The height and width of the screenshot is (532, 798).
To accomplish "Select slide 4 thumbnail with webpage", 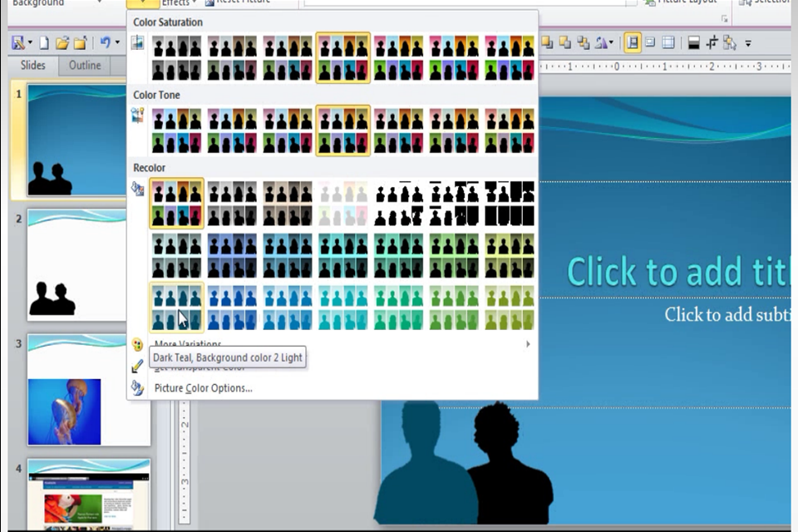I will click(89, 495).
